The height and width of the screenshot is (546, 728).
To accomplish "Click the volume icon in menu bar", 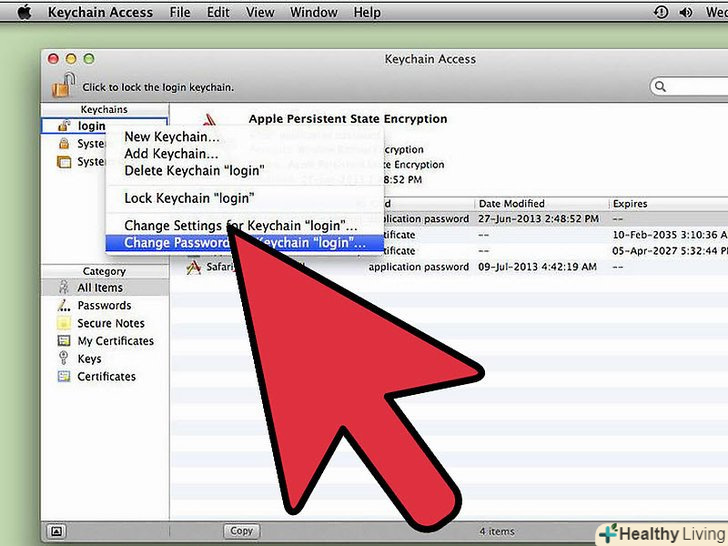I will [x=685, y=12].
